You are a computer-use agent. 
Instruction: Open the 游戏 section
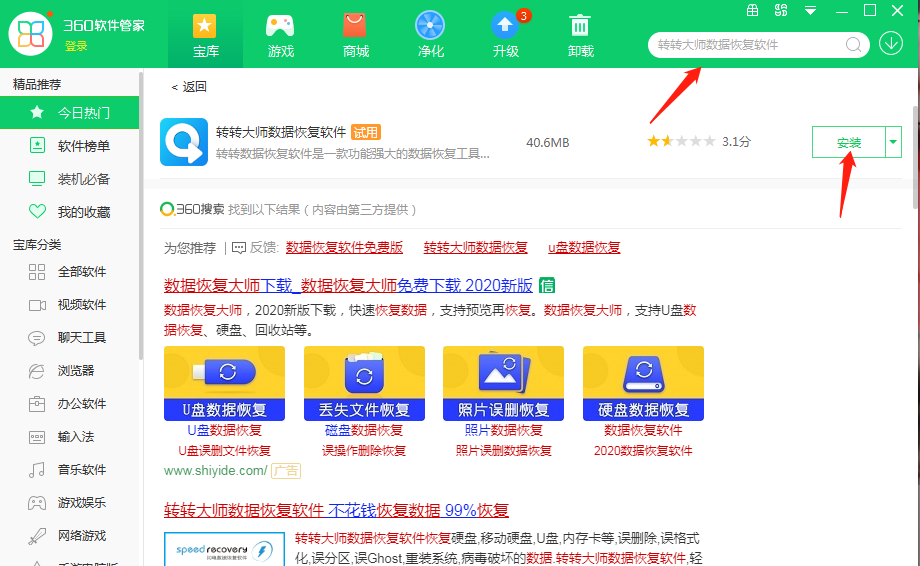pyautogui.click(x=280, y=34)
